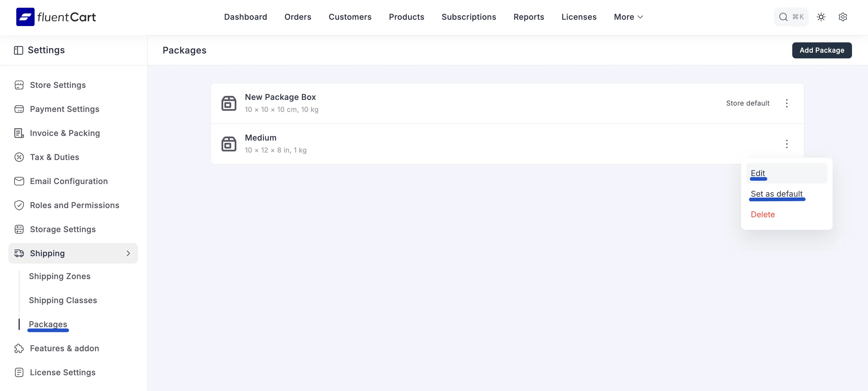Toggle the theme with the sun icon
This screenshot has width=868, height=391.
pyautogui.click(x=821, y=17)
